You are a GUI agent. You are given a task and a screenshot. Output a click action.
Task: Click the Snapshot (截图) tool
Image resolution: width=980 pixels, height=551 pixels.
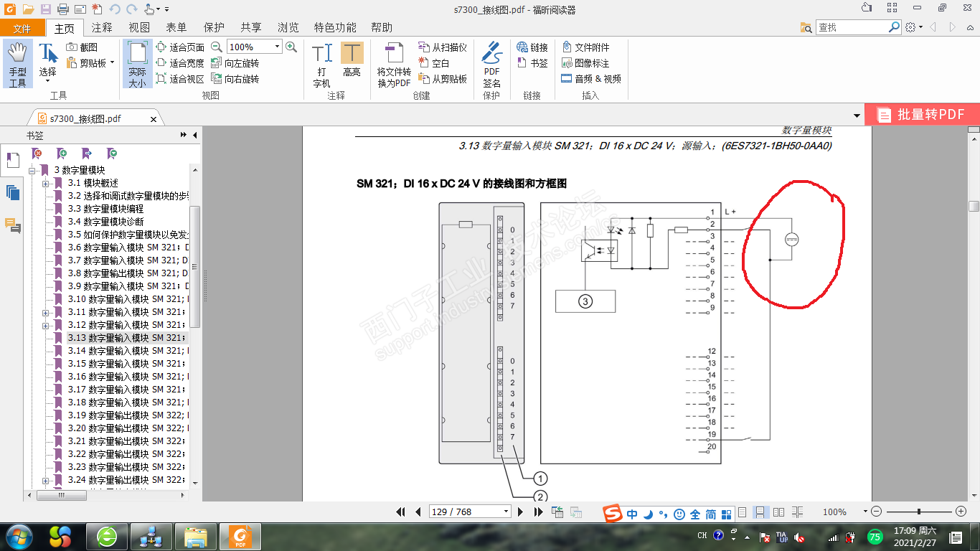[x=82, y=47]
